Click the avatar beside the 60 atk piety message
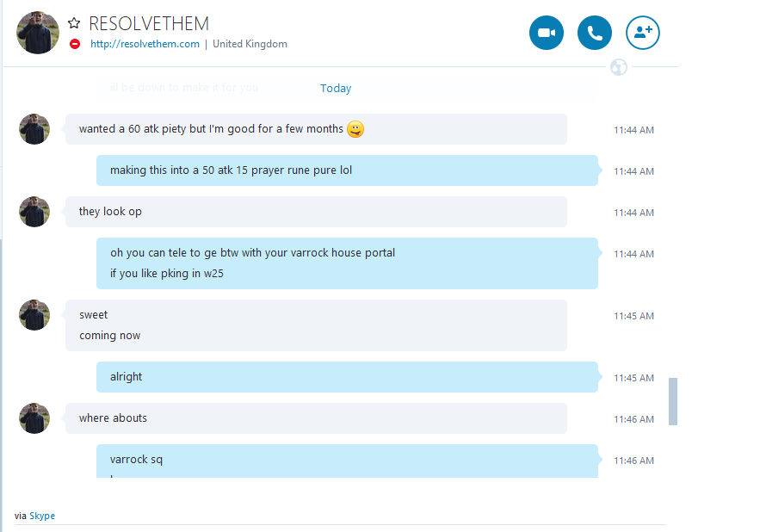This screenshot has height=532, width=766. pyautogui.click(x=34, y=129)
